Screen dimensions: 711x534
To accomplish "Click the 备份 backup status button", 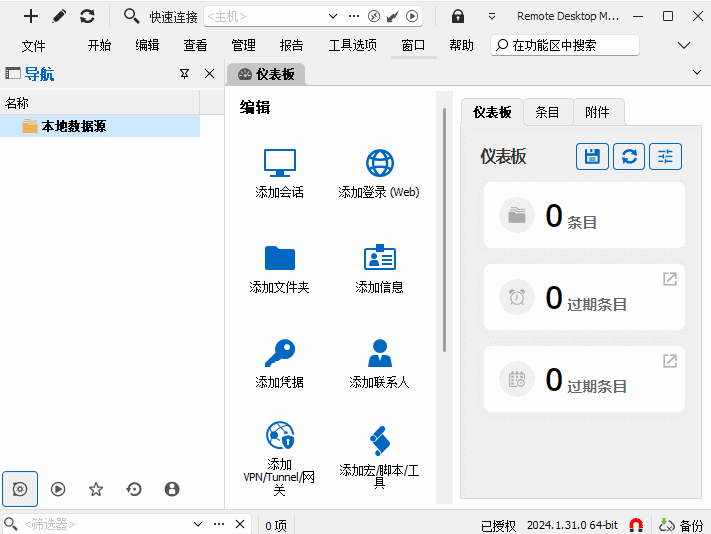I will pos(681,525).
